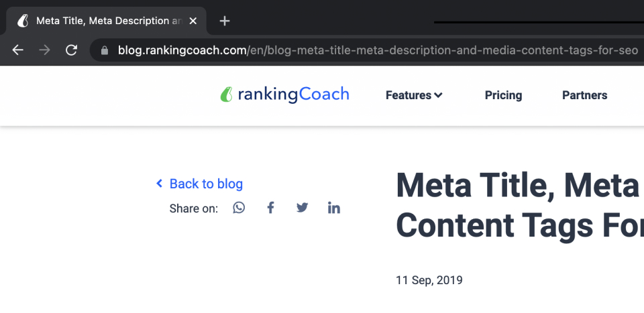The width and height of the screenshot is (644, 313).
Task: Share the article on Facebook
Action: point(270,208)
